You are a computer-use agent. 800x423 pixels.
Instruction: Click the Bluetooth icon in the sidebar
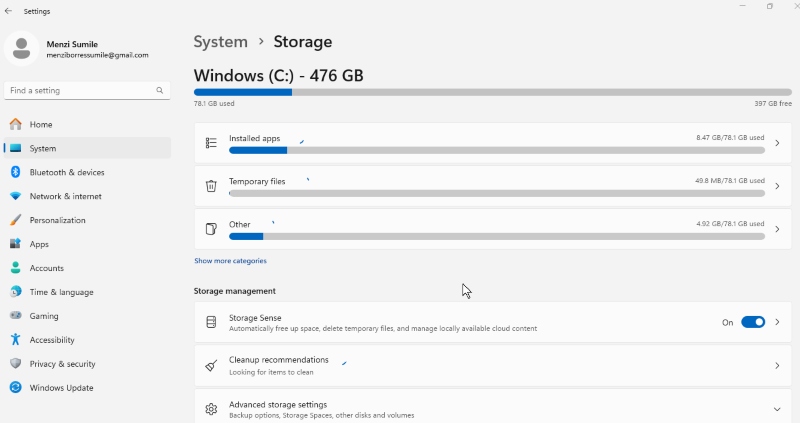15,172
